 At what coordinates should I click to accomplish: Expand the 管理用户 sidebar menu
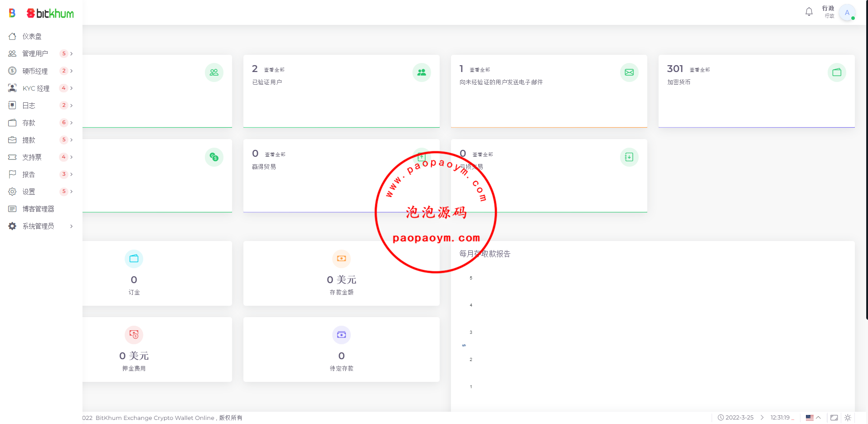coord(40,53)
